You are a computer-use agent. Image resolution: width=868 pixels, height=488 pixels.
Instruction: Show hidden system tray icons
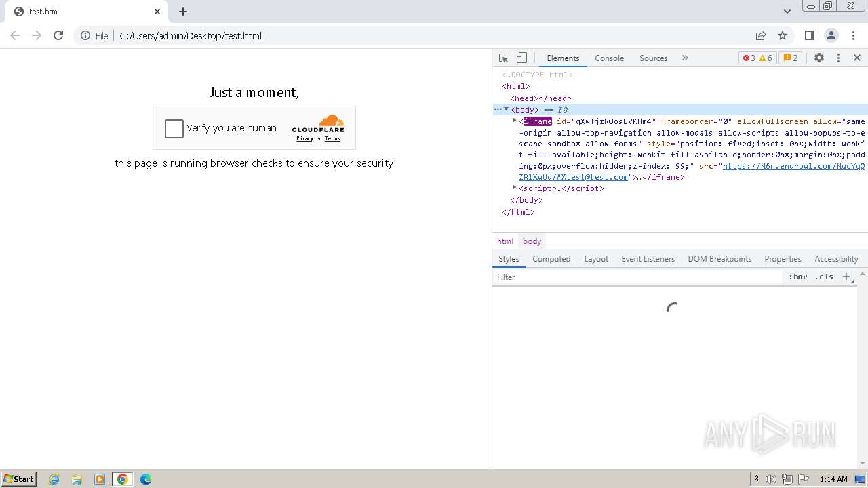756,479
